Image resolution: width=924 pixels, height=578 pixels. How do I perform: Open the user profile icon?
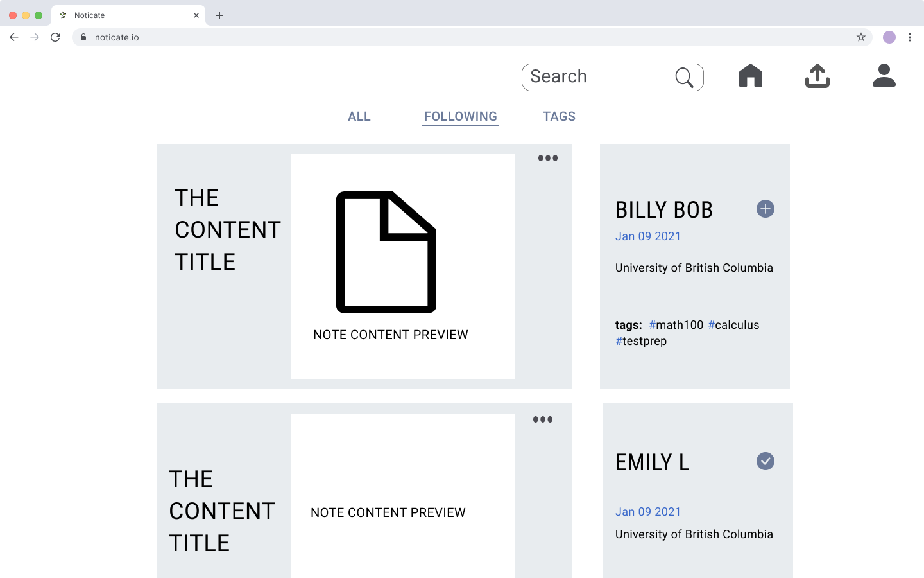coord(884,75)
